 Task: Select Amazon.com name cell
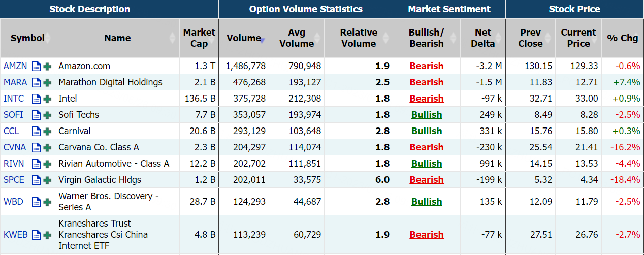pyautogui.click(x=117, y=66)
